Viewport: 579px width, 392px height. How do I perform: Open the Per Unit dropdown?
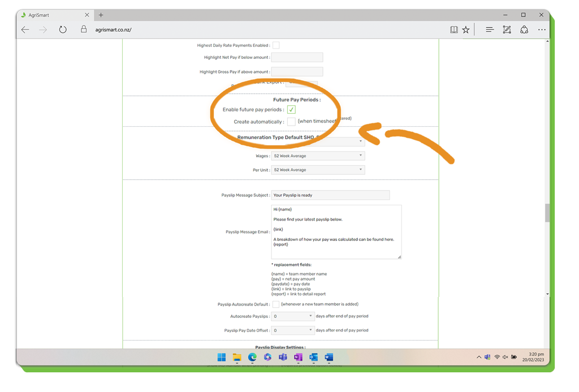[x=318, y=170]
